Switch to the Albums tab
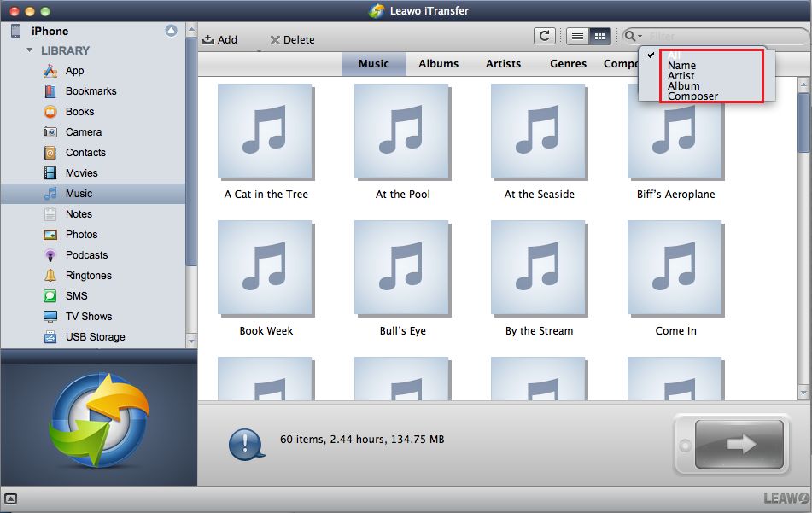 point(438,64)
